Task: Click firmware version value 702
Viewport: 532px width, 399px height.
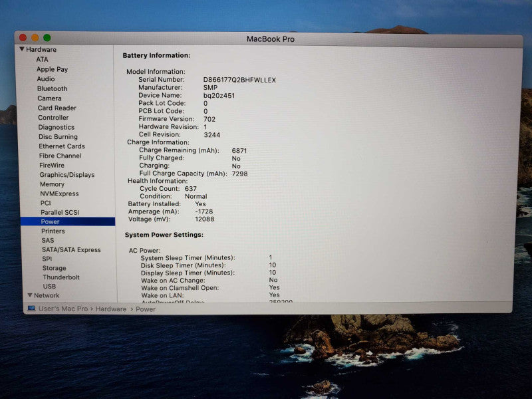Action: tap(209, 119)
